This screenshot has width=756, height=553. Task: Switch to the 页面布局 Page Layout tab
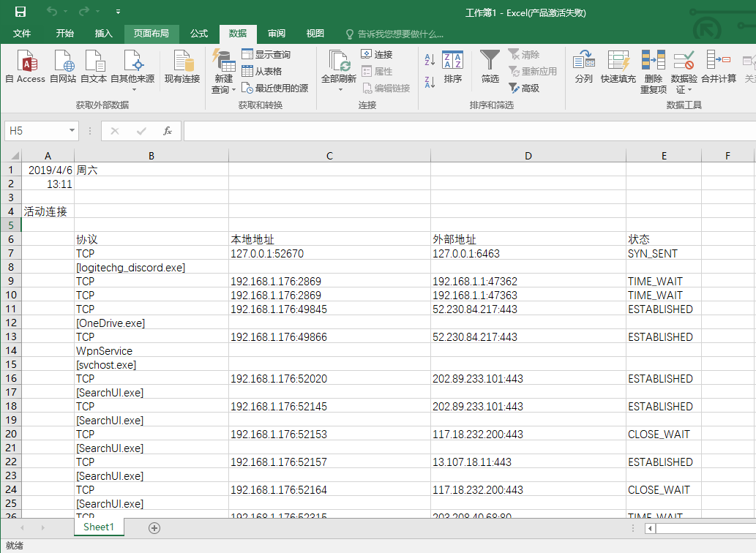[151, 33]
